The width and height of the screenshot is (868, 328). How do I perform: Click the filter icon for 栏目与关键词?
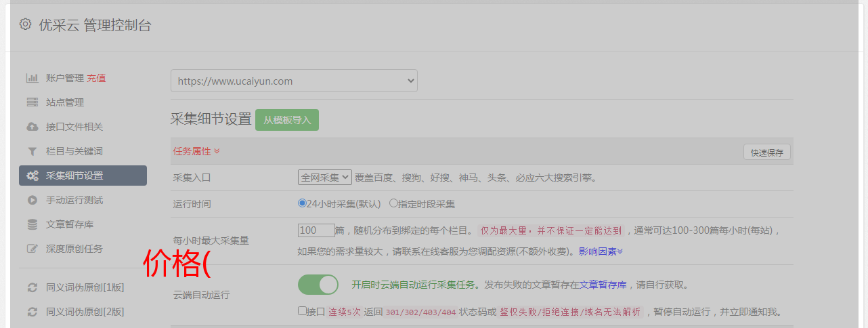click(x=32, y=151)
